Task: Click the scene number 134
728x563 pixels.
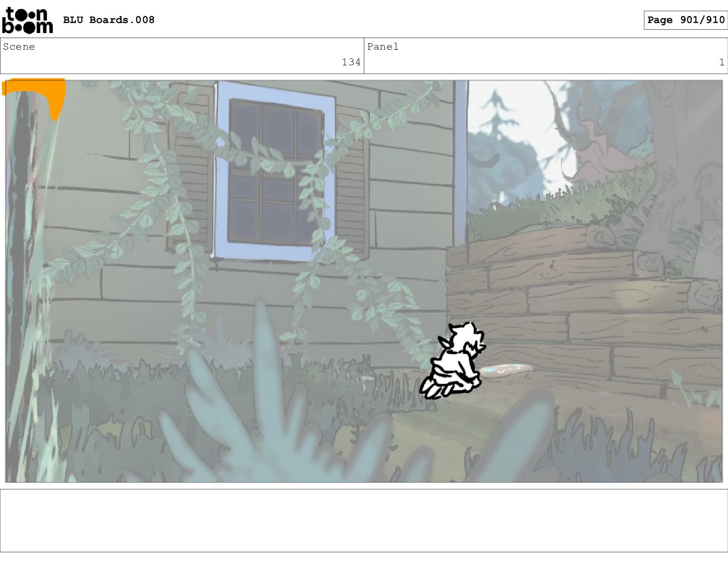Action: click(351, 62)
